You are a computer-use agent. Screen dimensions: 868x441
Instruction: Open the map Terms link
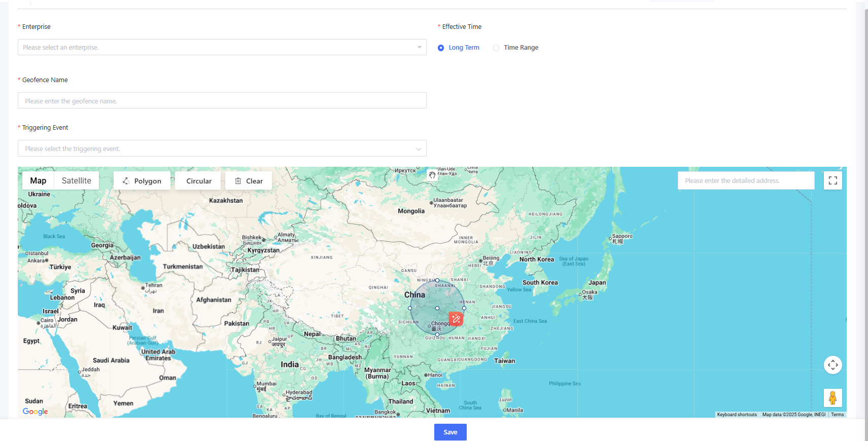(837, 415)
